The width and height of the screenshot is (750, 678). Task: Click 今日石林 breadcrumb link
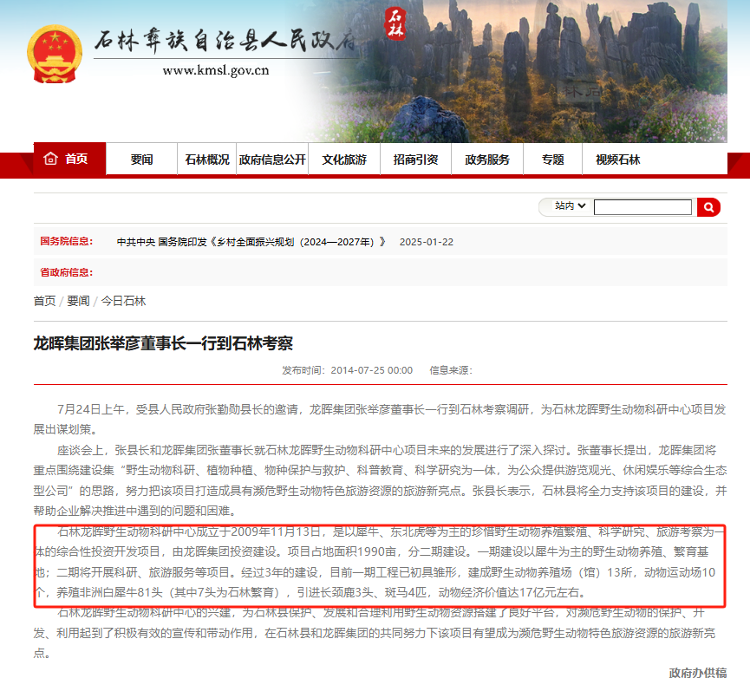(x=123, y=301)
